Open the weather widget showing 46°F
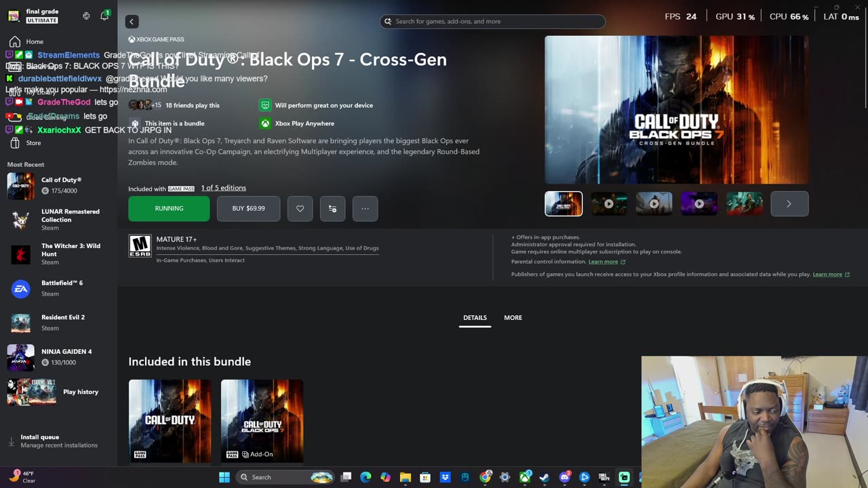The height and width of the screenshot is (488, 868). [x=22, y=477]
